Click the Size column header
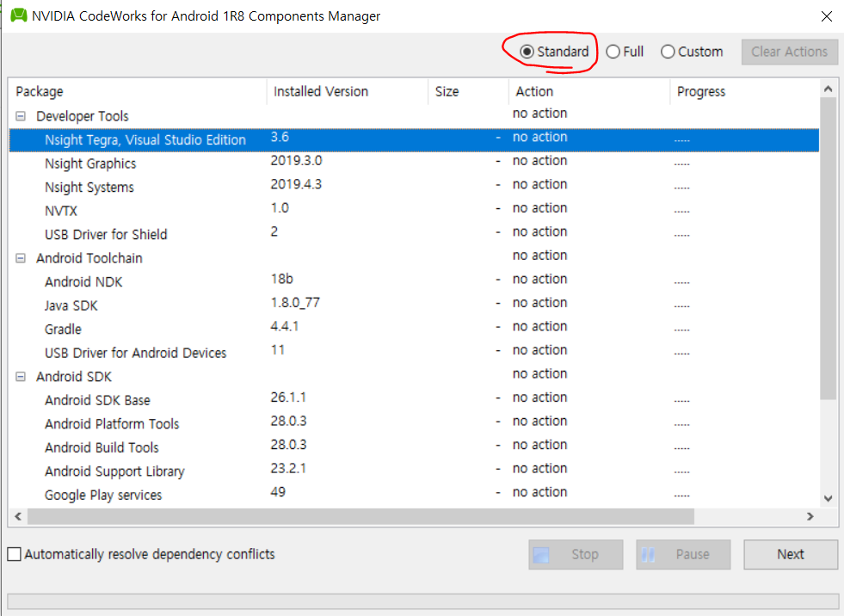This screenshot has height=616, width=844. [469, 91]
